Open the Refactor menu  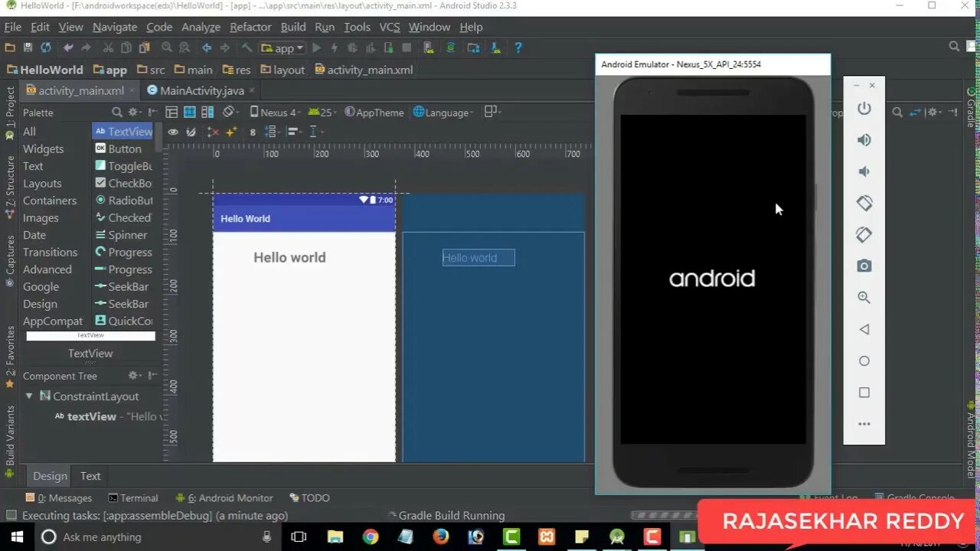(x=250, y=27)
